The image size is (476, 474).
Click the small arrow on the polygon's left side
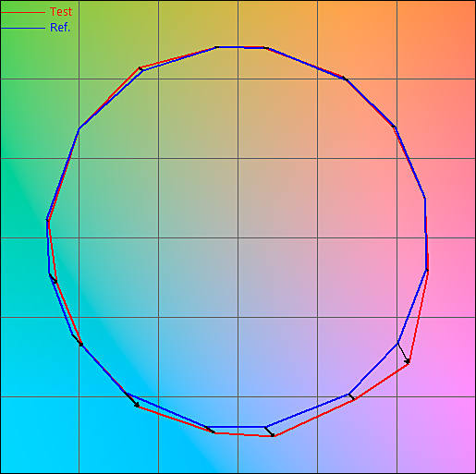[x=53, y=278]
